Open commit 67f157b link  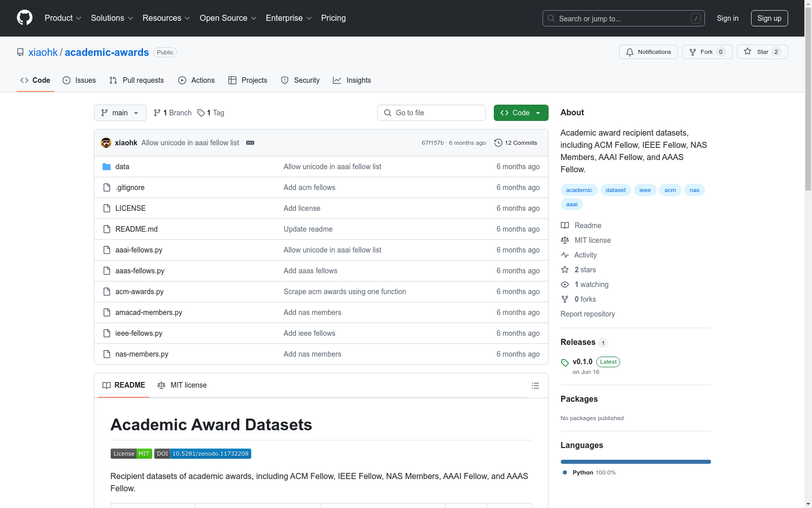point(433,143)
